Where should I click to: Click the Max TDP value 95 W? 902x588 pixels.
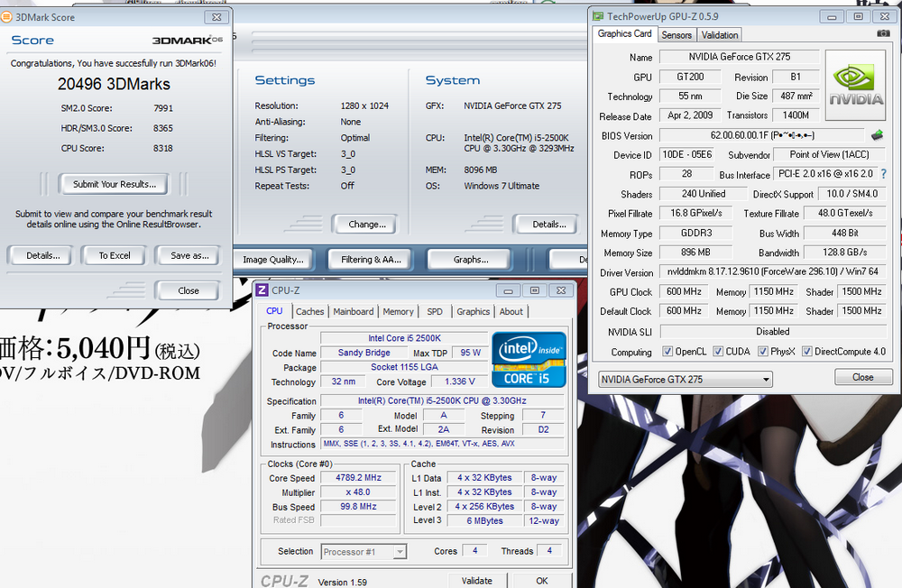[470, 353]
